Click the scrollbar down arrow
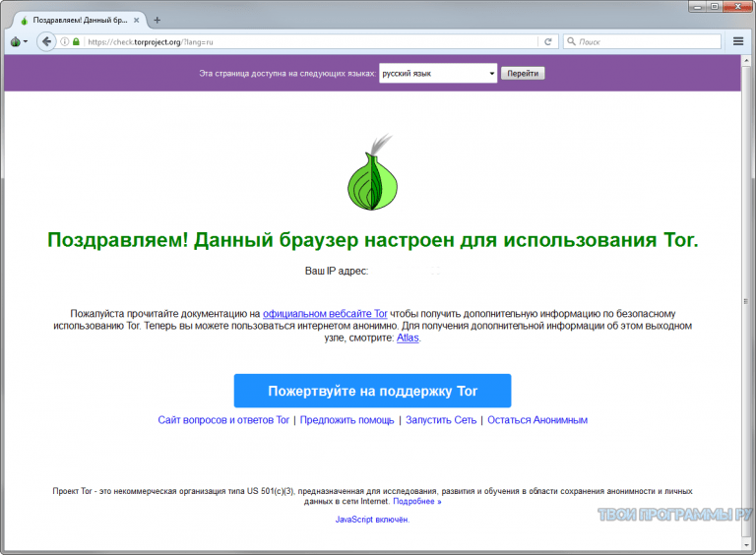756x555 pixels. click(x=746, y=545)
